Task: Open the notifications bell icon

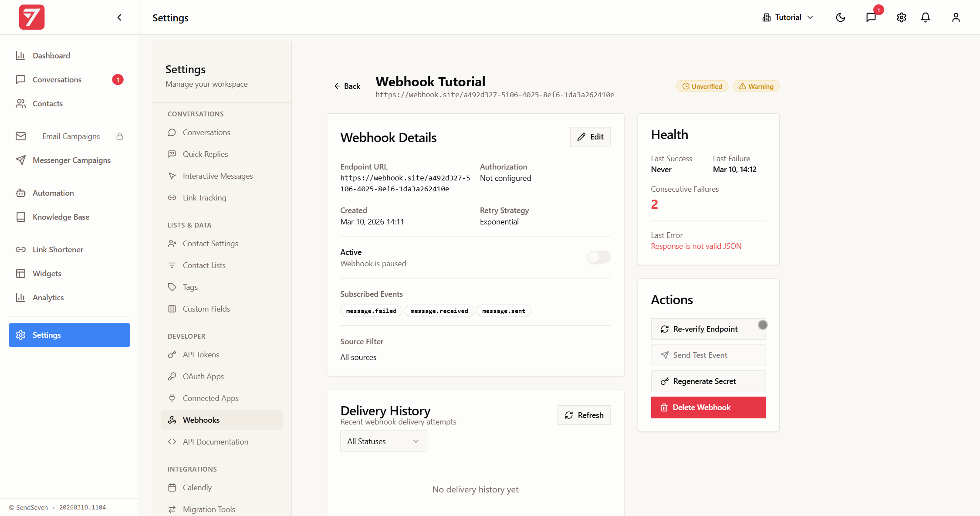Action: pyautogui.click(x=926, y=17)
